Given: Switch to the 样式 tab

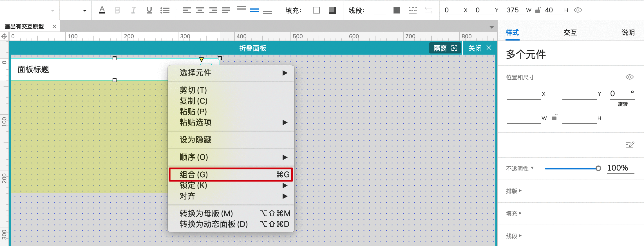Looking at the screenshot, I should [512, 33].
